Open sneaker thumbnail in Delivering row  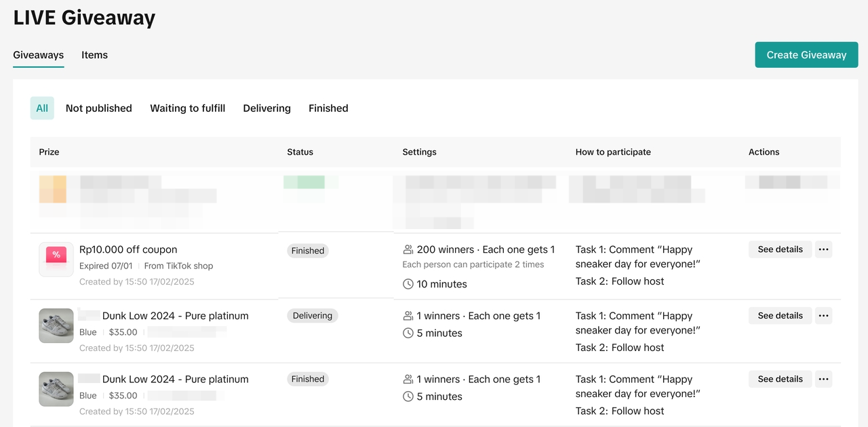(56, 325)
